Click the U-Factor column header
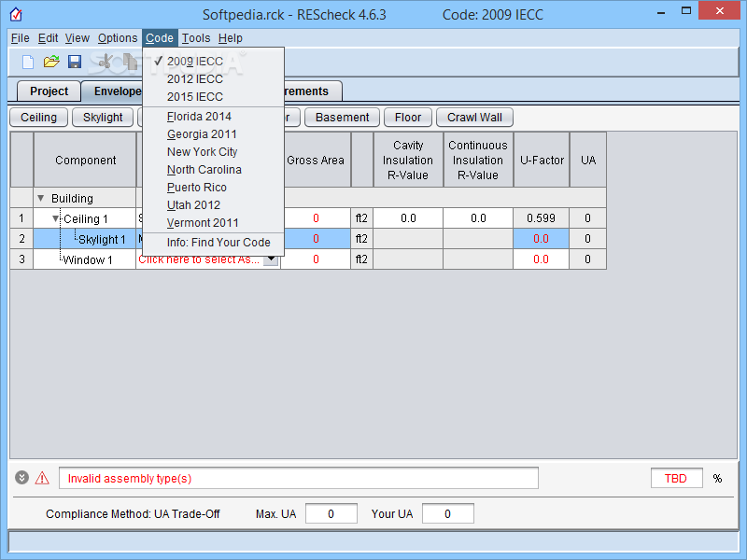 point(542,160)
